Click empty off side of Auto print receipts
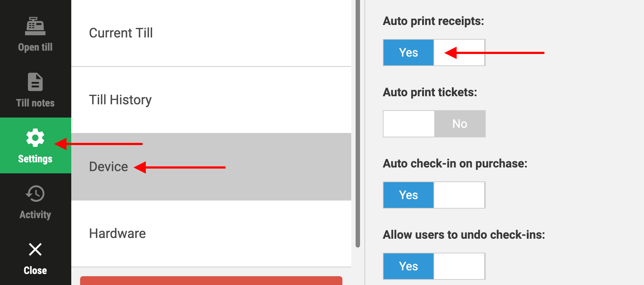Viewport: 644px width, 285px height. click(x=459, y=53)
